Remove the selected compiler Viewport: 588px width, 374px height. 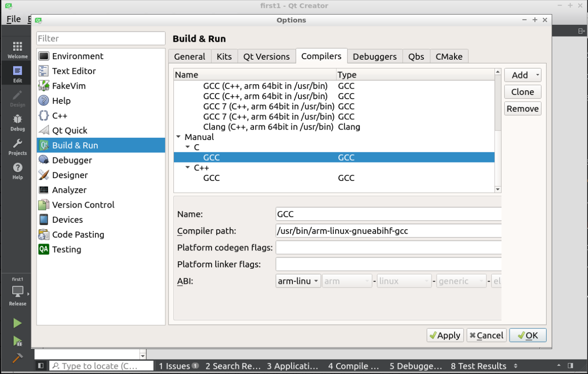tap(523, 109)
